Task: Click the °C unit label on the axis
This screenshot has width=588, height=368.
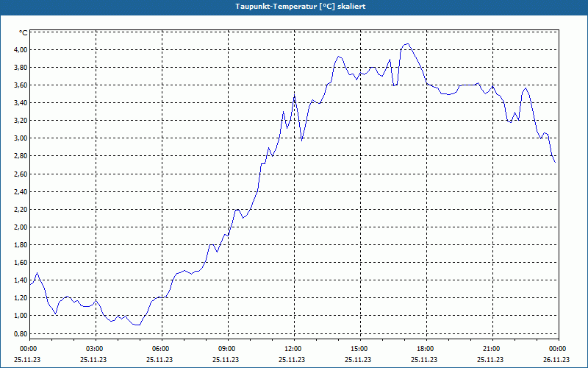Action: (24, 33)
